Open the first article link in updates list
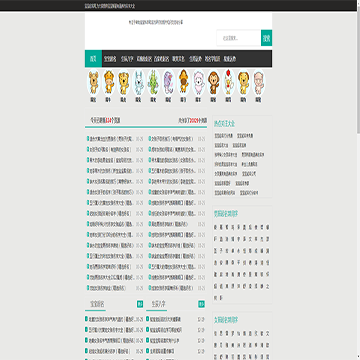This screenshot has height=360, width=360. tap(110, 139)
